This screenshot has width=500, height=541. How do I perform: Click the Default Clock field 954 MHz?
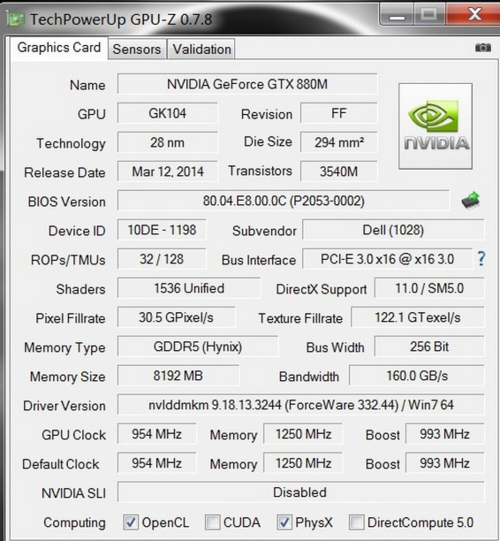click(x=157, y=463)
